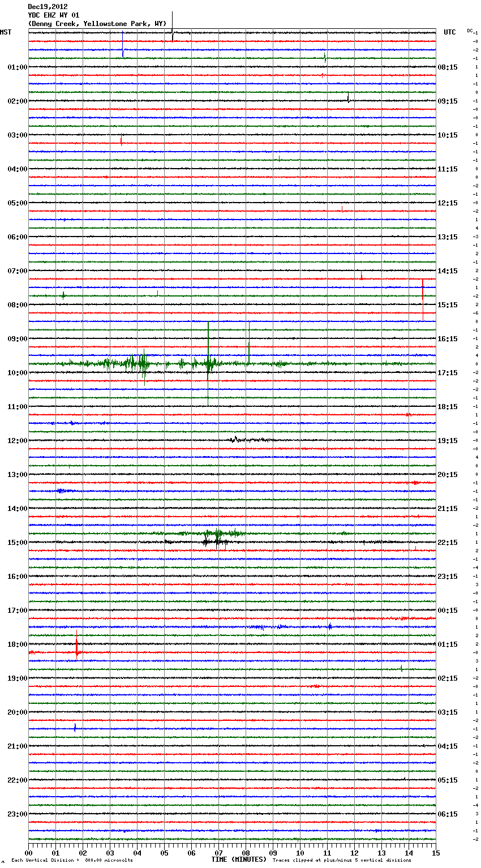Viewport: 481px width, 868px height.
Task: Select the "15:00" MST hour label
Action: pyautogui.click(x=18, y=543)
